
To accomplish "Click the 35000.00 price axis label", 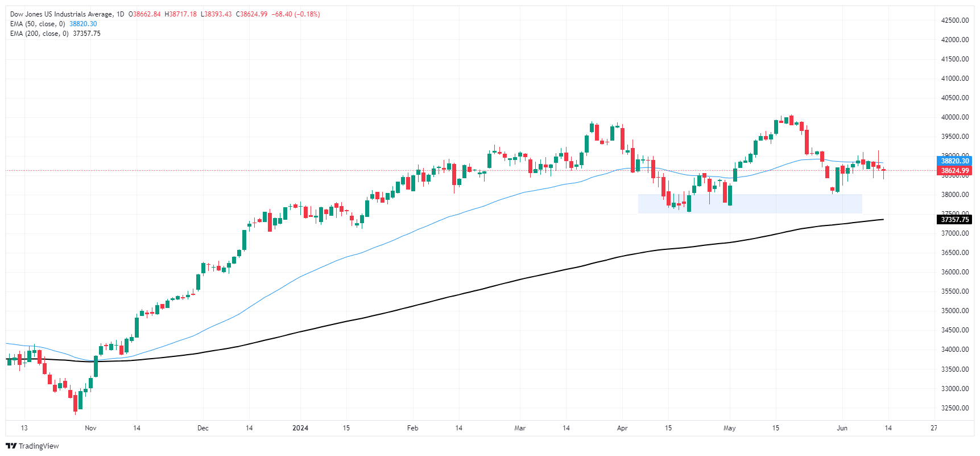I will [955, 311].
